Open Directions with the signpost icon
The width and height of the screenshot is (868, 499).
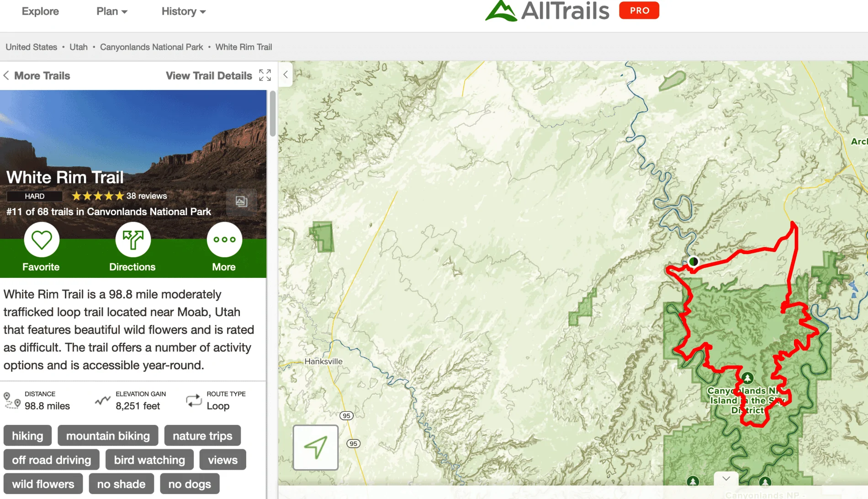(x=133, y=239)
